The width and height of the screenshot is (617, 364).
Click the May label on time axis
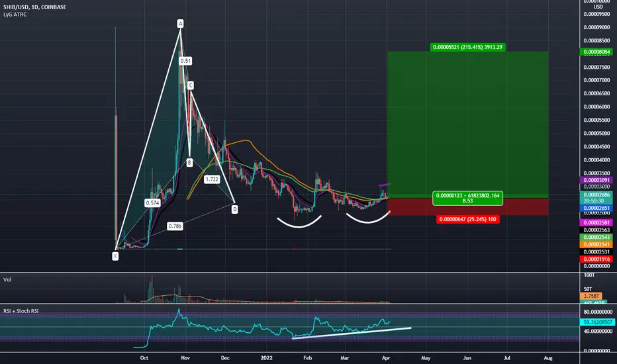[x=426, y=358]
